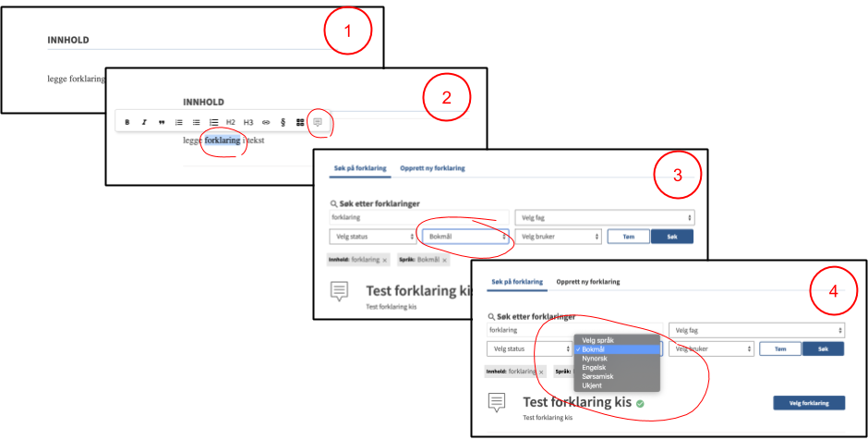Open the Bokmål language dropdown in step 3
This screenshot has height=440, width=868.
[x=465, y=236]
